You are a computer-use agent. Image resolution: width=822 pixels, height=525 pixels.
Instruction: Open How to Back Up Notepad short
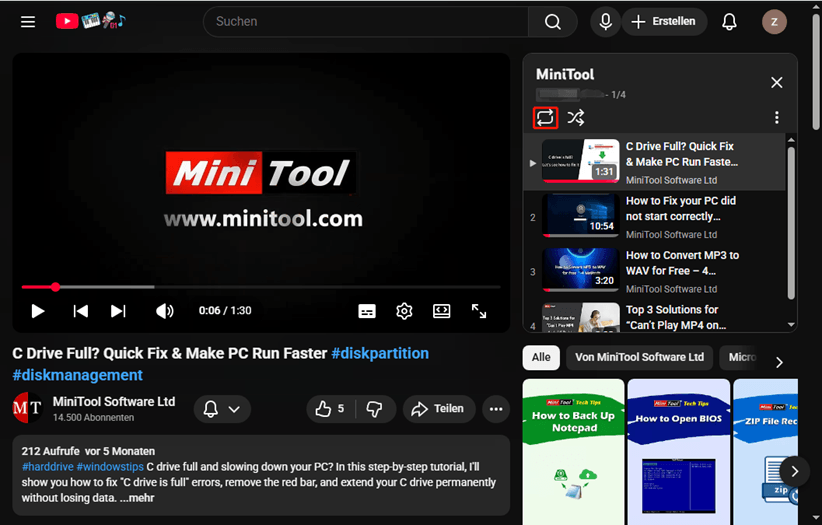pos(574,451)
